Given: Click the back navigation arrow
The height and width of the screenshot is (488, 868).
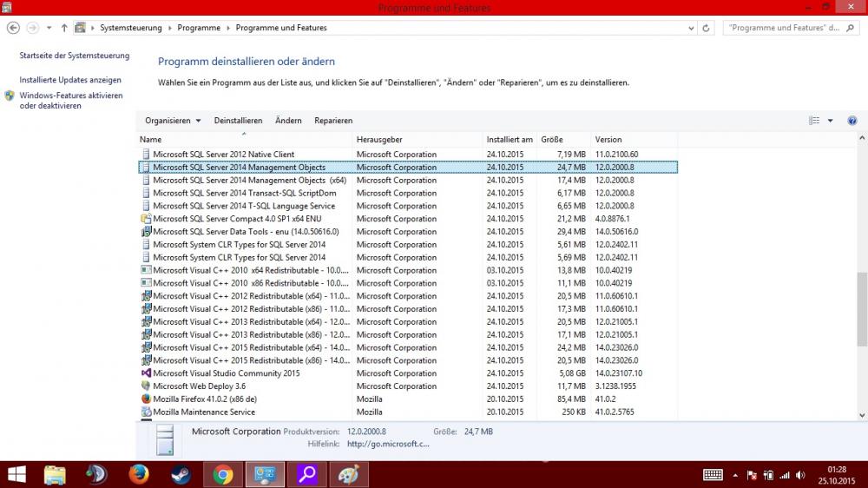Looking at the screenshot, I should point(13,28).
